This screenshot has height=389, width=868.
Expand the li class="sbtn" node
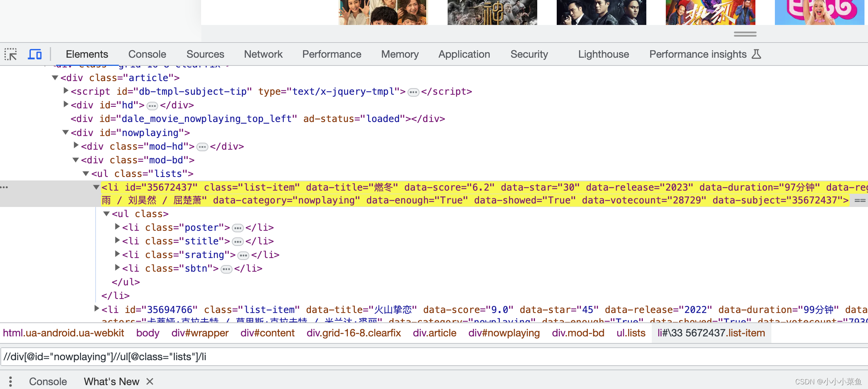[117, 267]
